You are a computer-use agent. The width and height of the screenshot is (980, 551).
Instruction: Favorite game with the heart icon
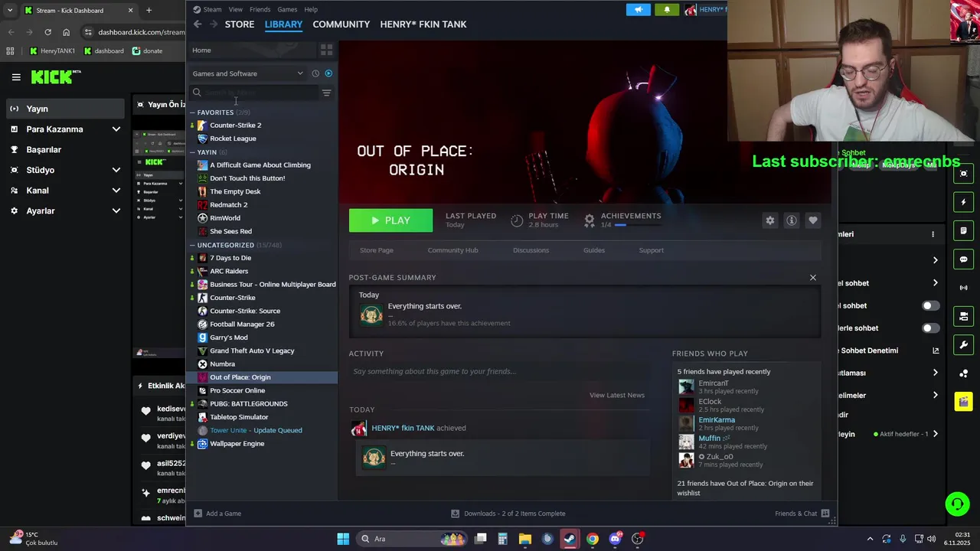click(x=813, y=220)
